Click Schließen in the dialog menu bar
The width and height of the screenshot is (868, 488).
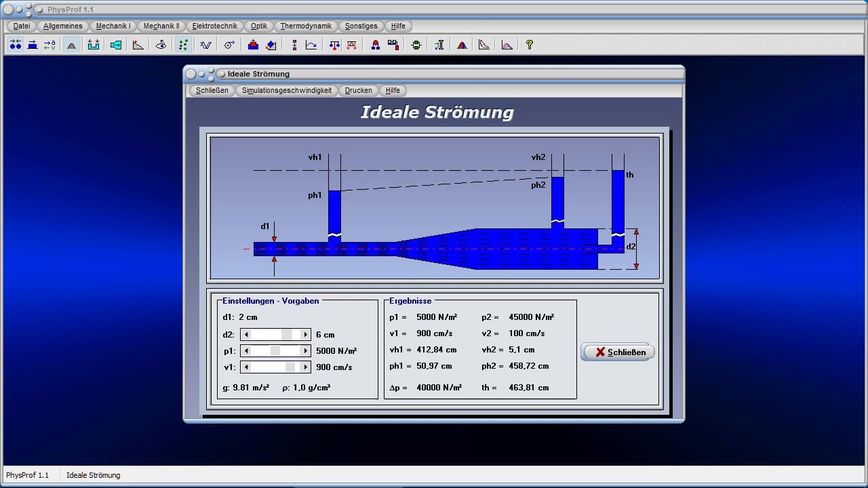click(x=212, y=90)
